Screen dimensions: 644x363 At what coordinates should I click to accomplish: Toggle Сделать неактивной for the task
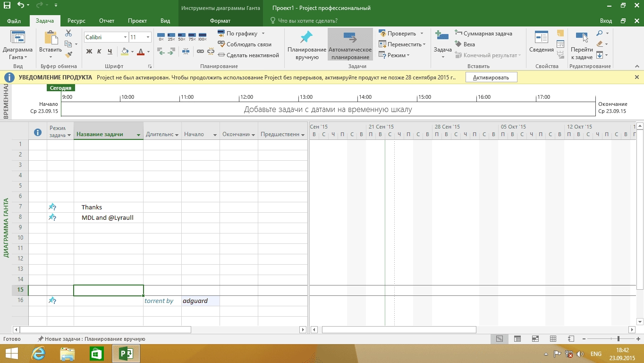[249, 55]
